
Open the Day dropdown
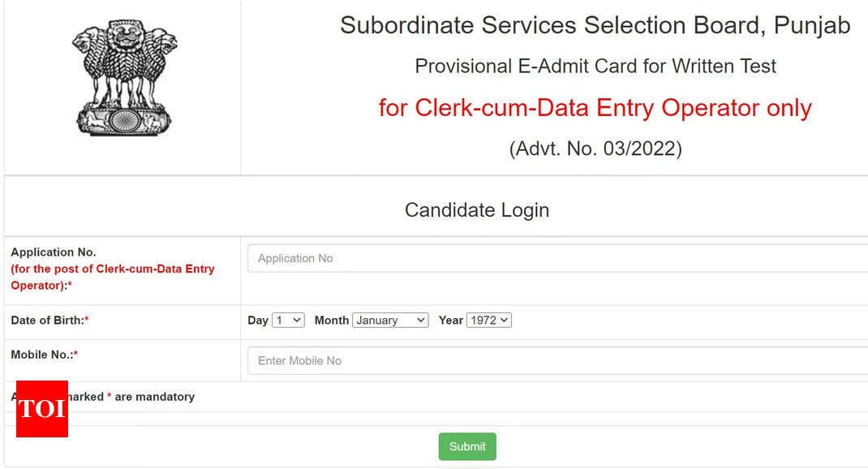coord(288,320)
